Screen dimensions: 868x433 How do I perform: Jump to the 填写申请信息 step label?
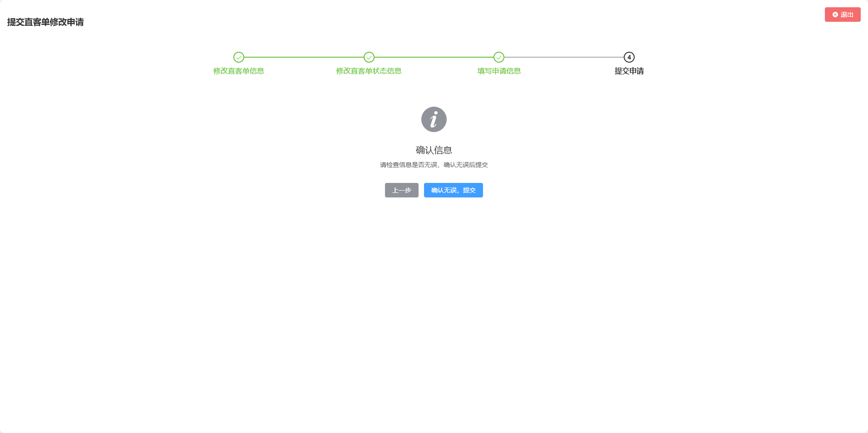(x=499, y=71)
